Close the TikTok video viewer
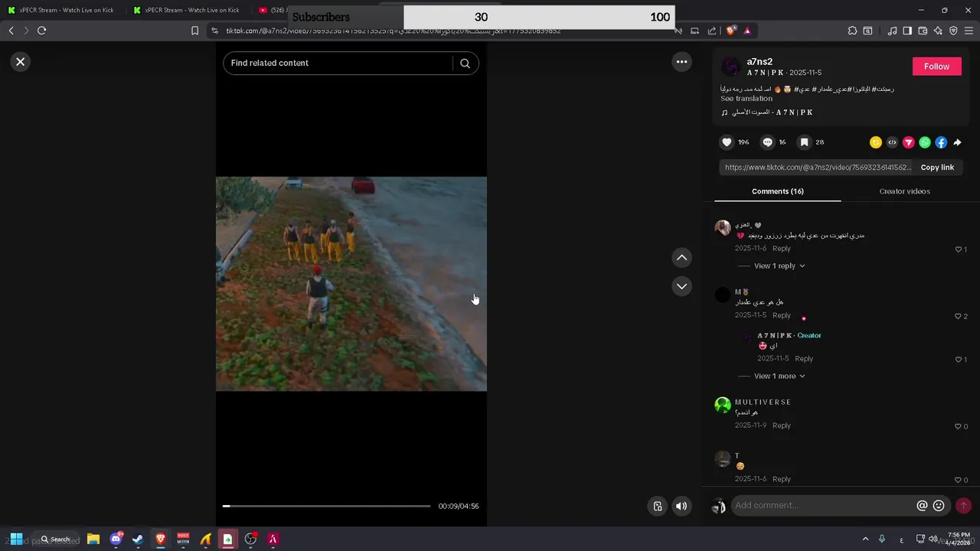980x551 pixels. tap(21, 62)
